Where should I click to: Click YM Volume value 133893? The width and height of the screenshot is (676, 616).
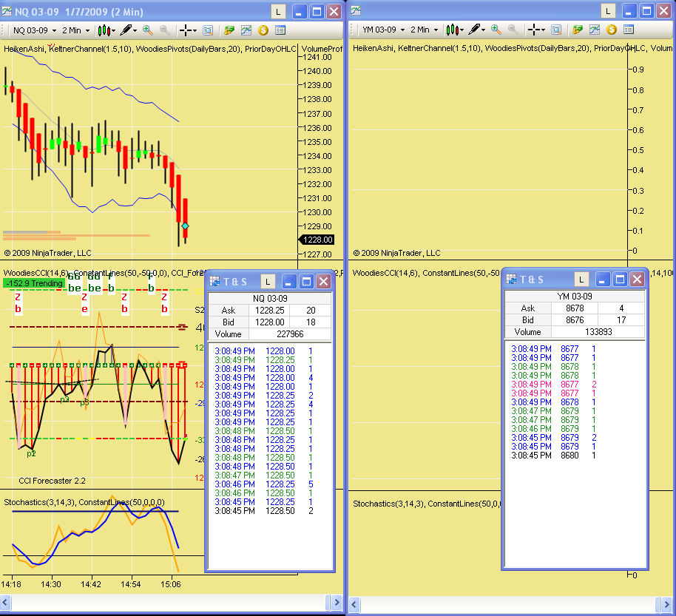click(598, 332)
